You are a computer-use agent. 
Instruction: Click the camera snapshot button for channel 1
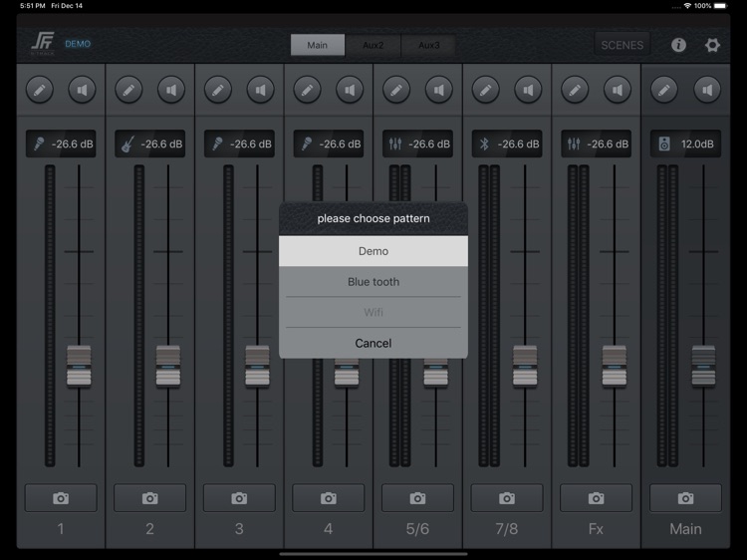(x=61, y=498)
